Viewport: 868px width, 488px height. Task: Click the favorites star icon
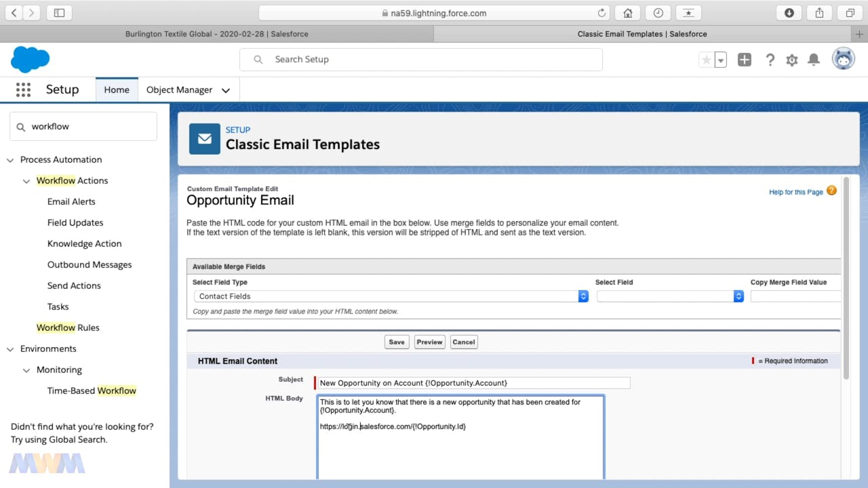point(706,60)
